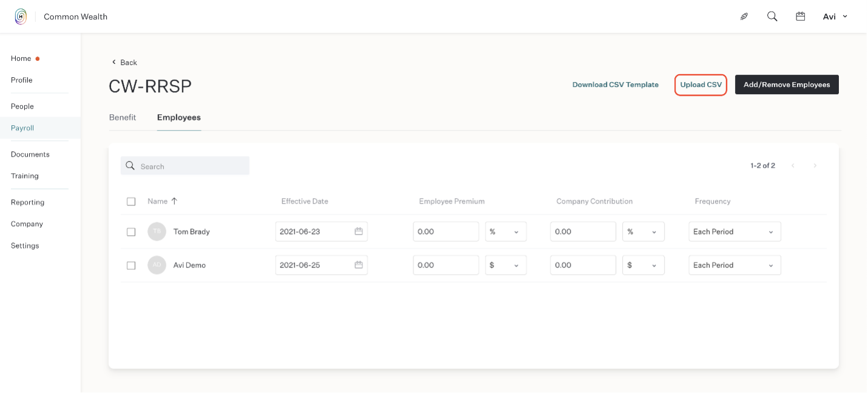The image size is (868, 395).
Task: Click Tom Brady's effective date field
Action: click(x=321, y=232)
